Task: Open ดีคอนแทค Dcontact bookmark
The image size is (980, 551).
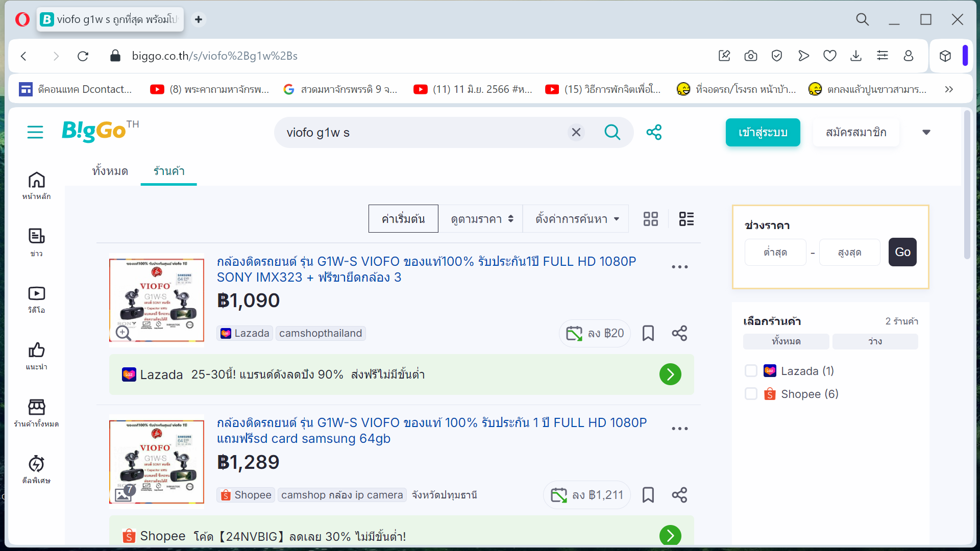Action: [x=76, y=89]
